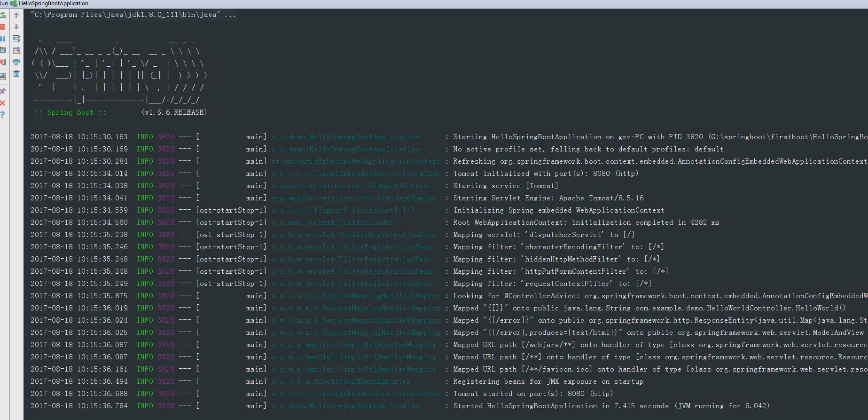
Task: Click 'Initializing Spring embedded WebApplicationContext' message
Action: tap(559, 210)
